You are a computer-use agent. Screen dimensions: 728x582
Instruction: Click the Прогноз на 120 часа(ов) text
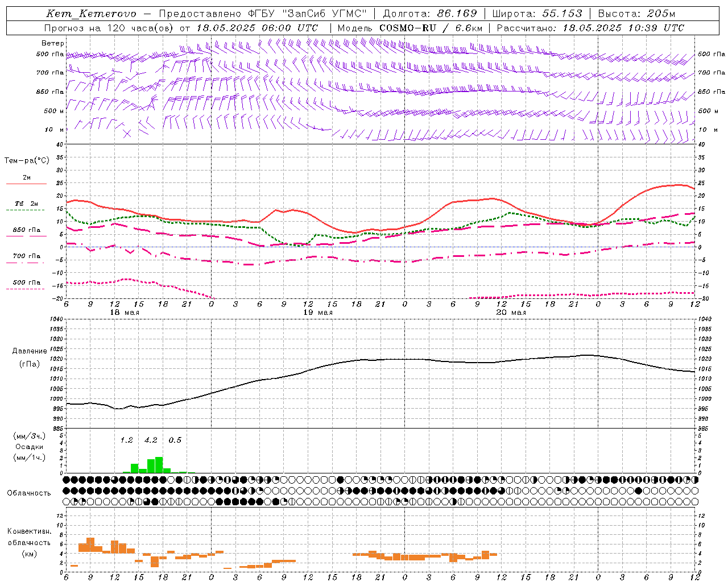pos(109,28)
